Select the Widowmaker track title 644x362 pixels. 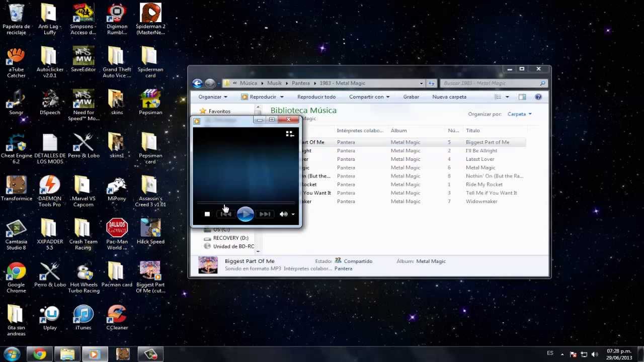pyautogui.click(x=481, y=202)
